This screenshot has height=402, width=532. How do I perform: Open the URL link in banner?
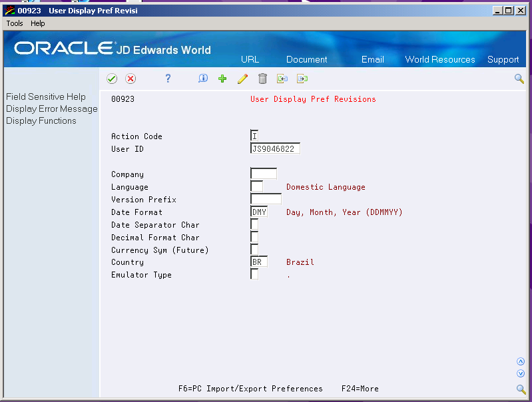(250, 59)
